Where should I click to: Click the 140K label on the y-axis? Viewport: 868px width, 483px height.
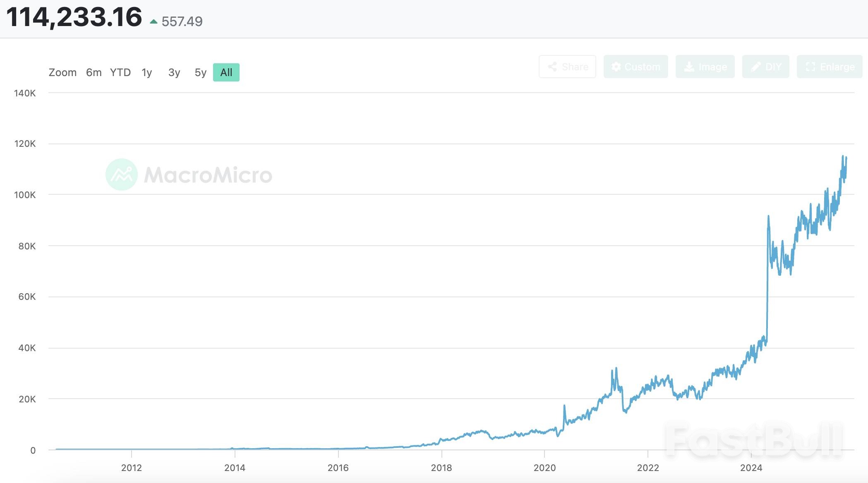tap(25, 93)
